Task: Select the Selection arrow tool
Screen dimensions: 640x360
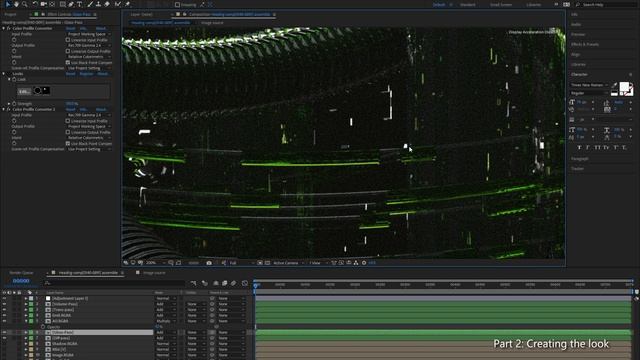Action: coord(8,4)
